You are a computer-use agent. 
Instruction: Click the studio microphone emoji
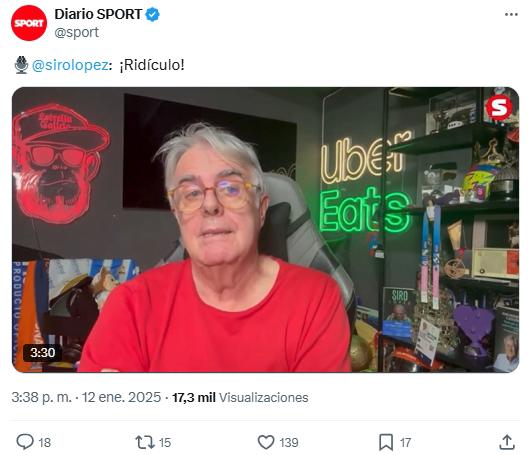click(21, 65)
